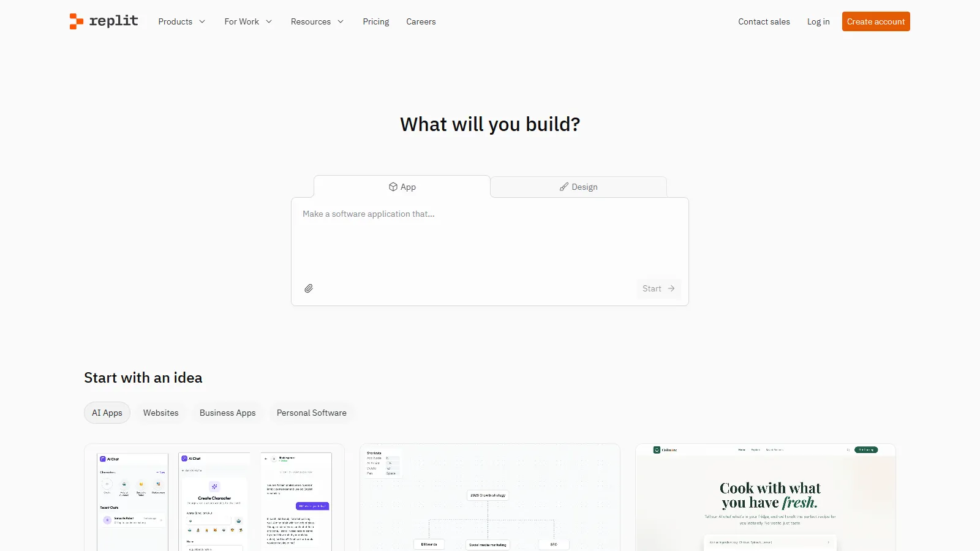Go to the Careers page
This screenshot has width=980, height=551.
421,21
